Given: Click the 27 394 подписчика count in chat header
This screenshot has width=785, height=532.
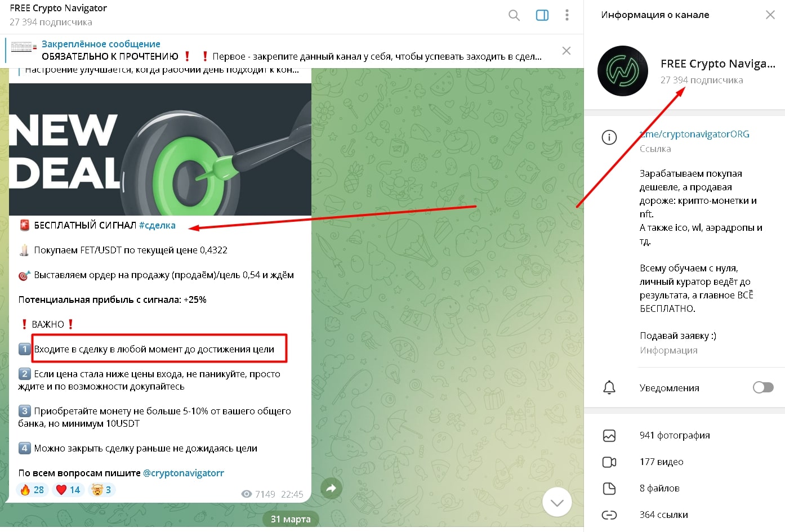Looking at the screenshot, I should [51, 22].
